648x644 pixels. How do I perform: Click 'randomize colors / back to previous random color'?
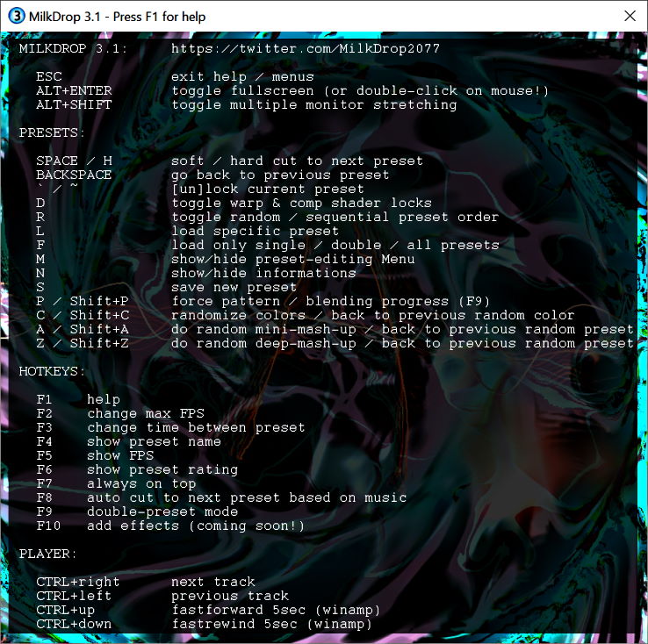click(373, 315)
